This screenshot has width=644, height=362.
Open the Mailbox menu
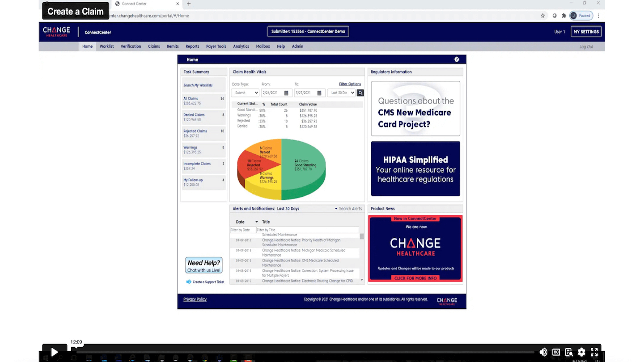coord(263,46)
